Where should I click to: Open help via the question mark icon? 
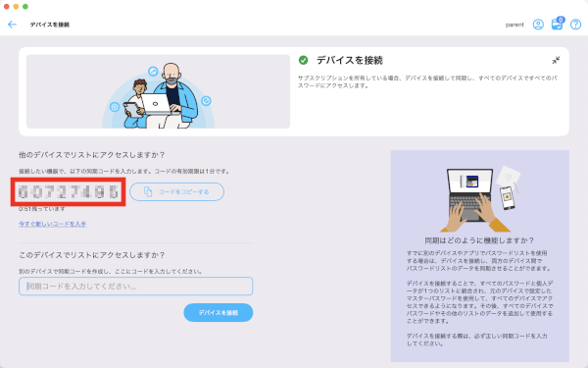click(x=575, y=25)
